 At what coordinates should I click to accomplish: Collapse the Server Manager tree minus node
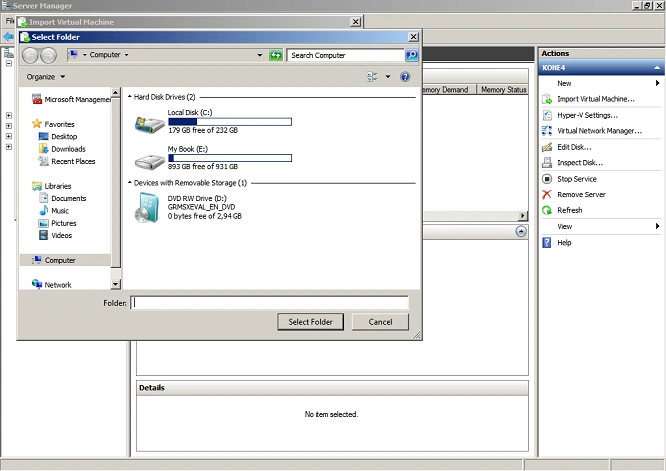point(9,63)
